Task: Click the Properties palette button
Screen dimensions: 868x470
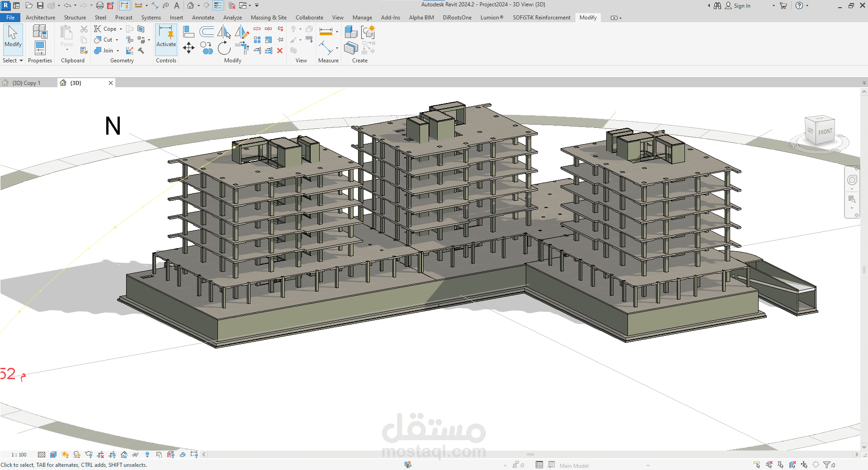Action: point(40,48)
